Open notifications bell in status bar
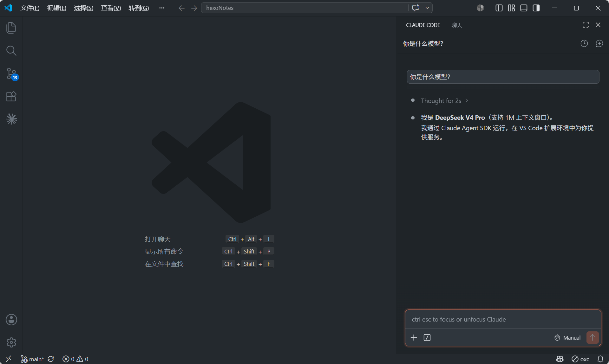This screenshot has height=364, width=609. (600, 359)
